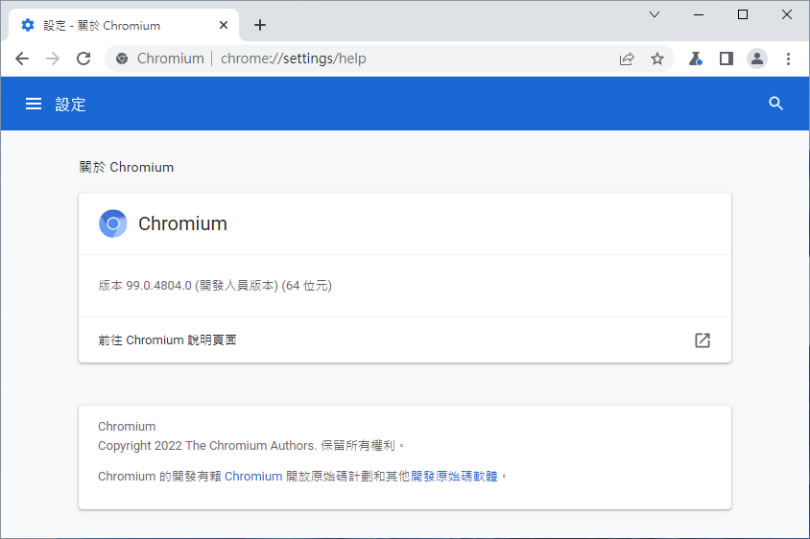The width and height of the screenshot is (810, 539).
Task: Maximize the Chromium window
Action: (x=742, y=14)
